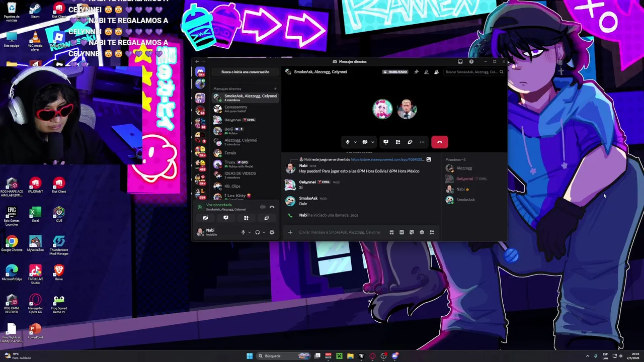Toggle the member list icon
This screenshot has height=362, width=644.
(x=436, y=72)
